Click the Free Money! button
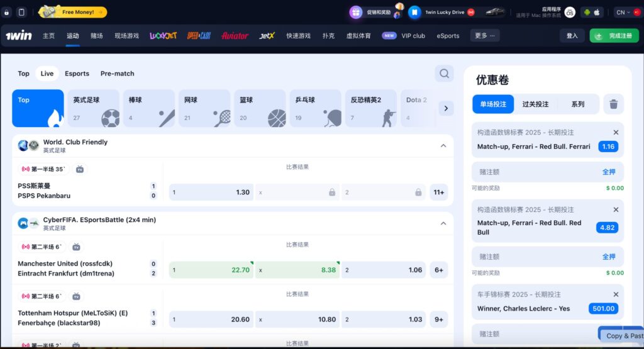Viewport: 644px width, 349px height. click(73, 13)
